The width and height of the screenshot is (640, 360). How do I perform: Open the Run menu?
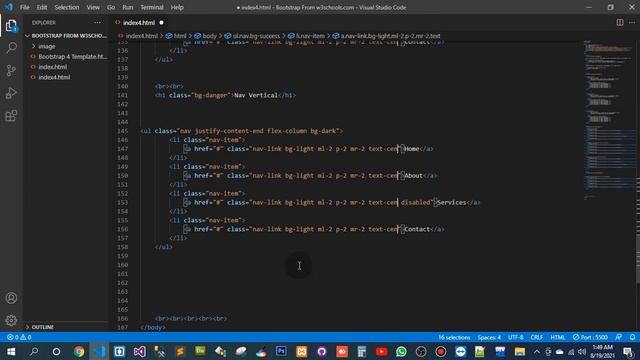click(127, 7)
